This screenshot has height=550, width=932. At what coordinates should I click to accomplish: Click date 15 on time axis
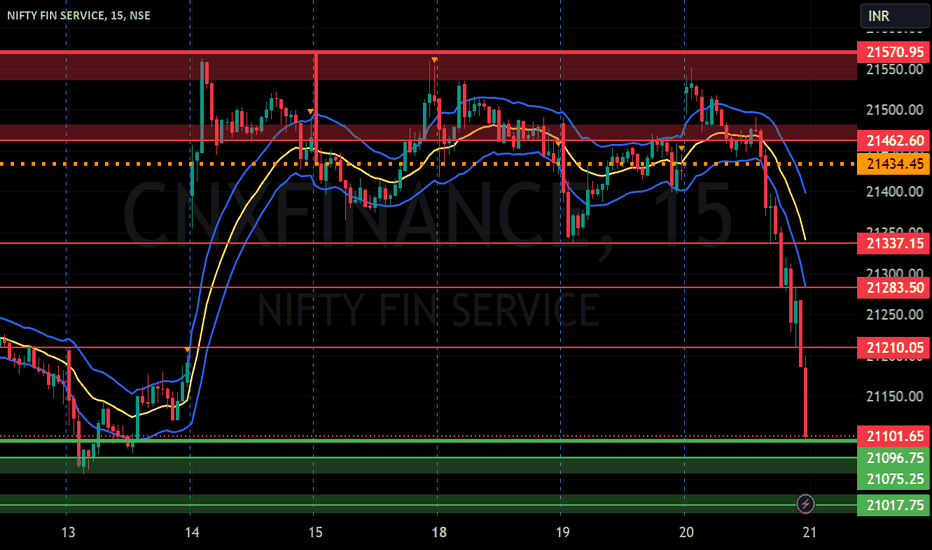pyautogui.click(x=316, y=532)
